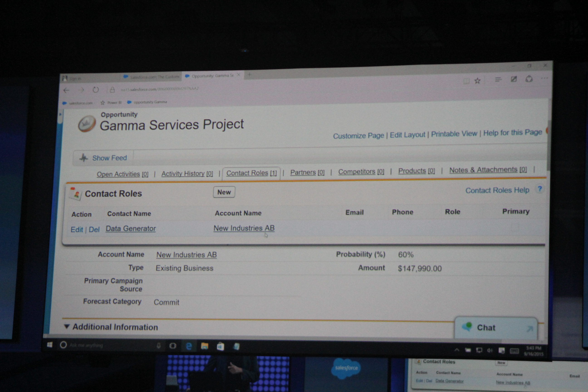Open the Action Center notifications icon
Viewport: 588px width, 392px height.
point(501,351)
